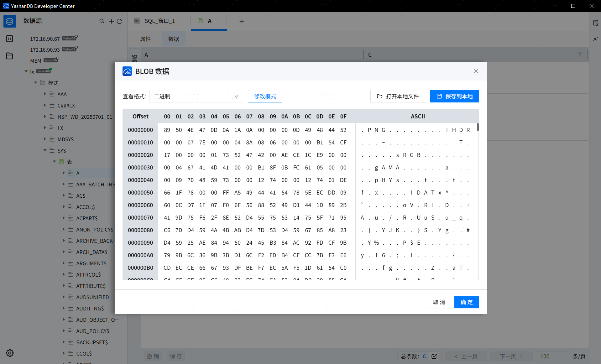
Task: Click the filter icon on column C
Action: tap(580, 55)
